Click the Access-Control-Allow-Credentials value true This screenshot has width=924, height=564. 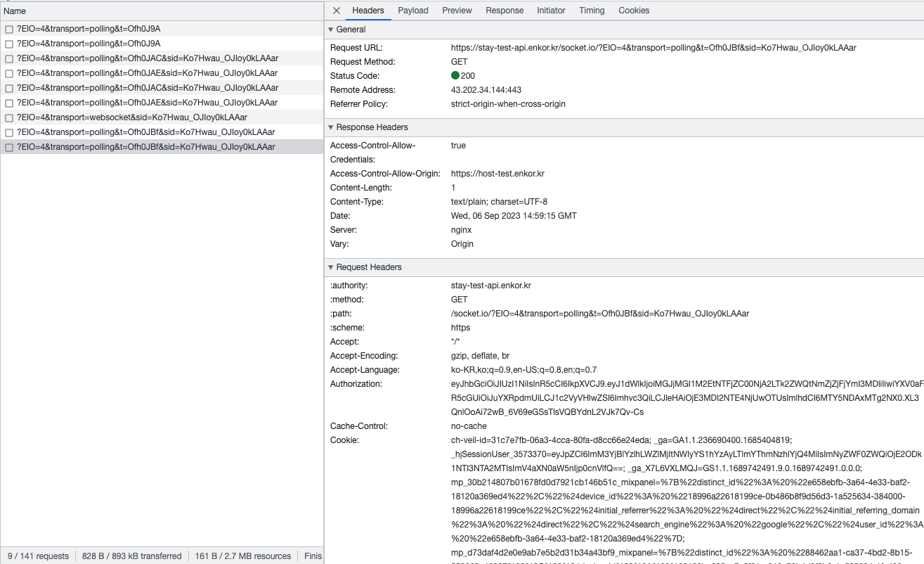pyautogui.click(x=458, y=146)
